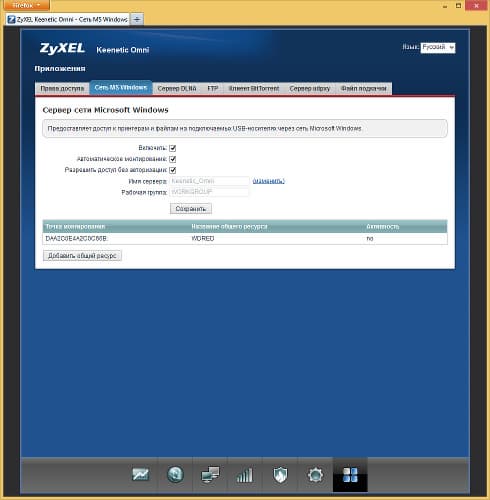This screenshot has width=490, height=500.
Task: Click the WDRED share name cell
Action: click(203, 239)
